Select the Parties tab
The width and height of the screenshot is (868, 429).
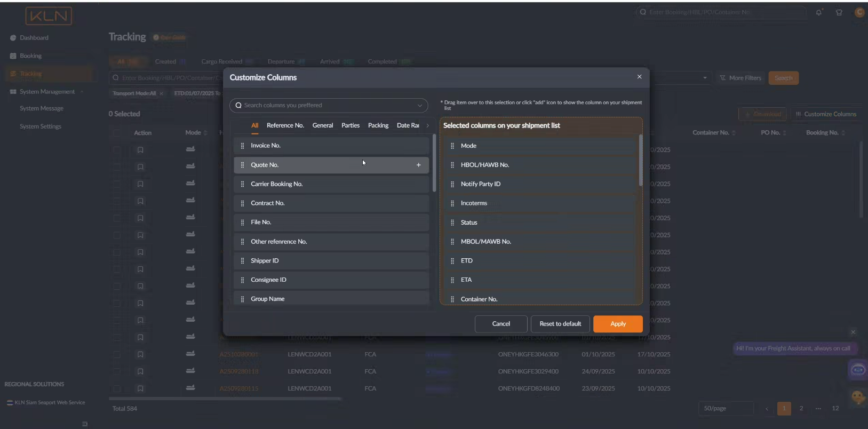tap(350, 125)
